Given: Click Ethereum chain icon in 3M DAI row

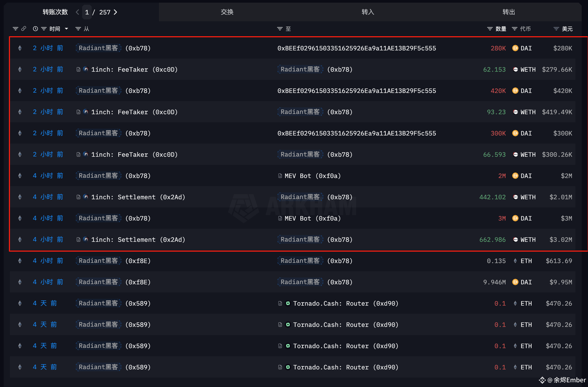Looking at the screenshot, I should click(x=20, y=218).
